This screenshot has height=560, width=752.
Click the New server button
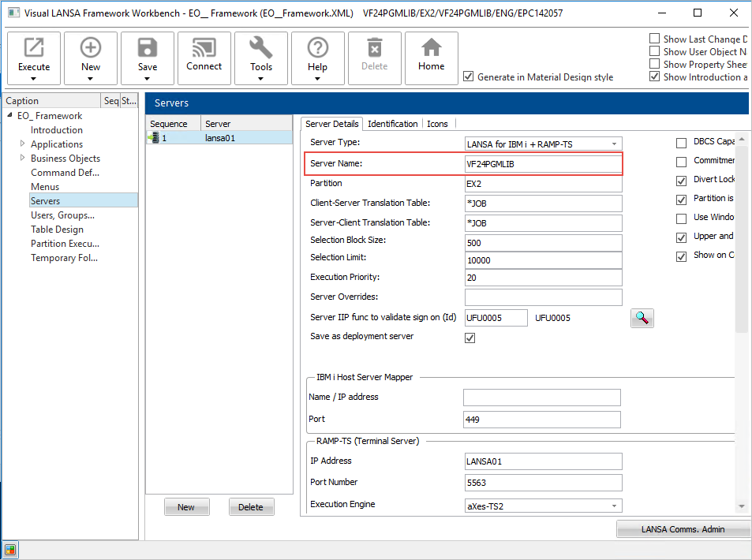pos(186,507)
